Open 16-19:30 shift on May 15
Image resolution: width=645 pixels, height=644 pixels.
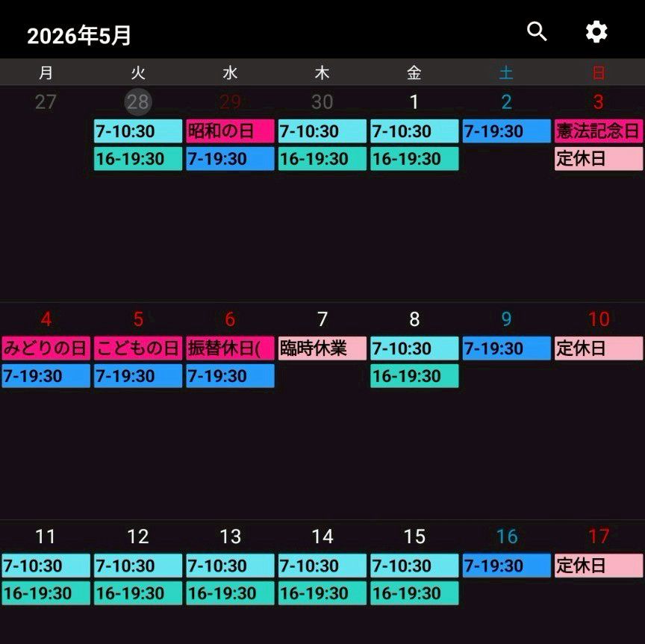click(414, 593)
